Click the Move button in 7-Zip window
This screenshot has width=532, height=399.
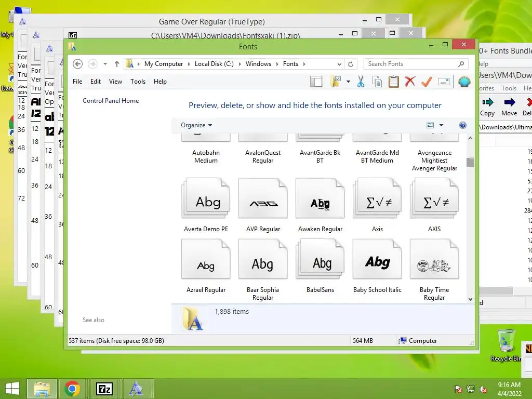[x=509, y=107]
